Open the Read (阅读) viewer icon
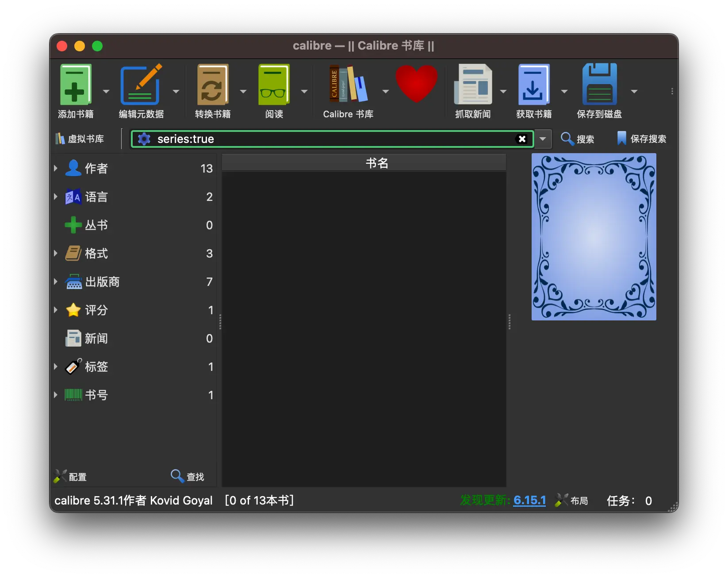 [x=274, y=85]
